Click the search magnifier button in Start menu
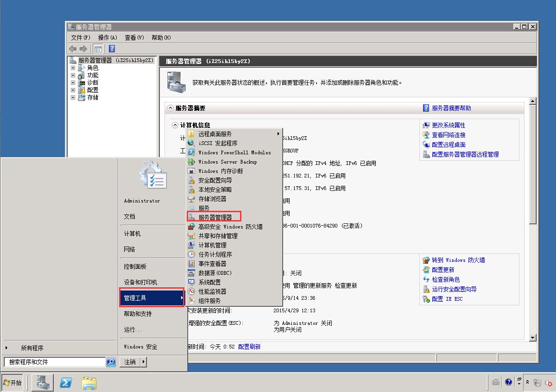The height and width of the screenshot is (392, 556). click(111, 362)
